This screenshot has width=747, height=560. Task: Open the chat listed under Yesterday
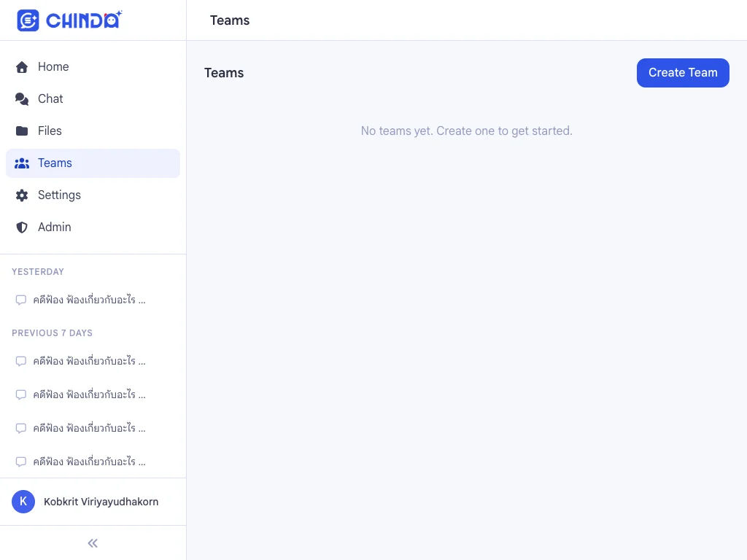pos(93,300)
